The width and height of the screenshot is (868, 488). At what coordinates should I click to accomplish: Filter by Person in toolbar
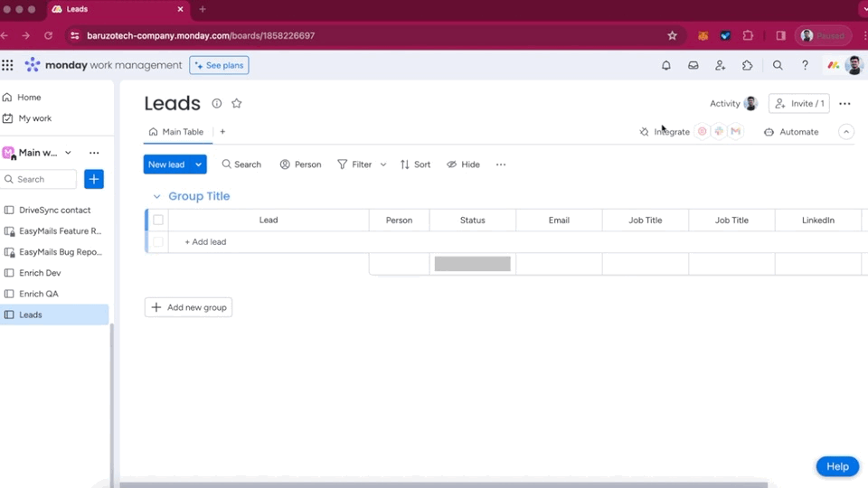300,164
